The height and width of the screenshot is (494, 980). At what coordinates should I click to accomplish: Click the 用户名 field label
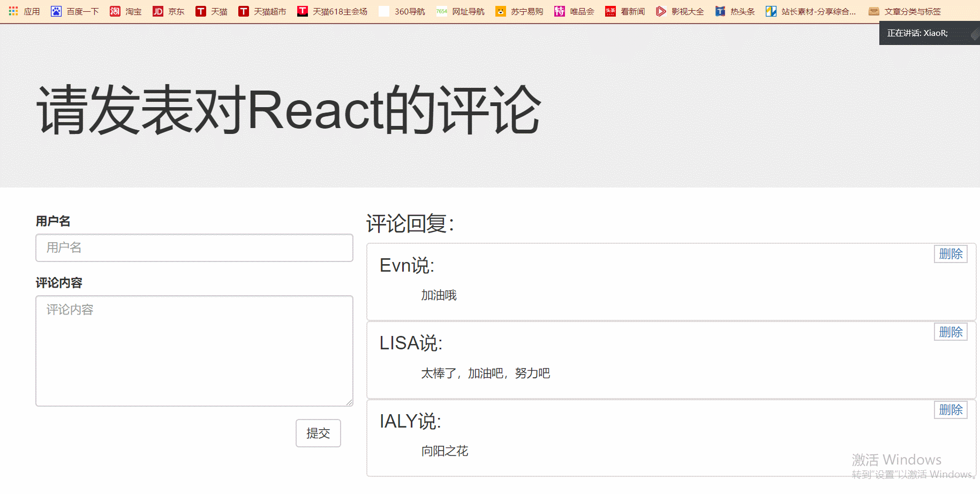click(53, 221)
